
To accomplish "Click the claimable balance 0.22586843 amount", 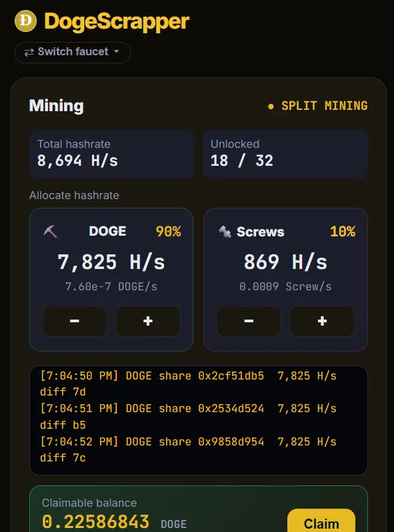I will click(95, 521).
